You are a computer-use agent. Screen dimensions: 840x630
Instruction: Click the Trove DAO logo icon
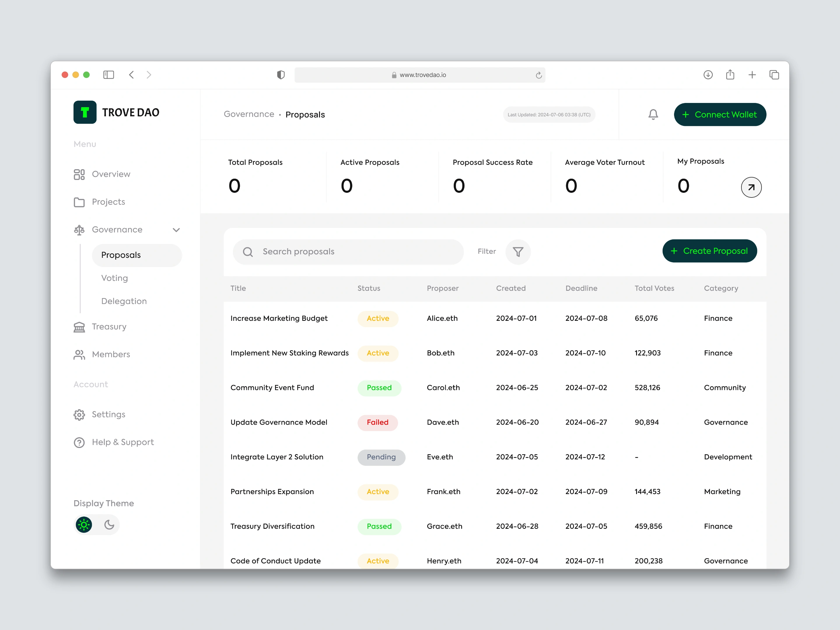85,112
